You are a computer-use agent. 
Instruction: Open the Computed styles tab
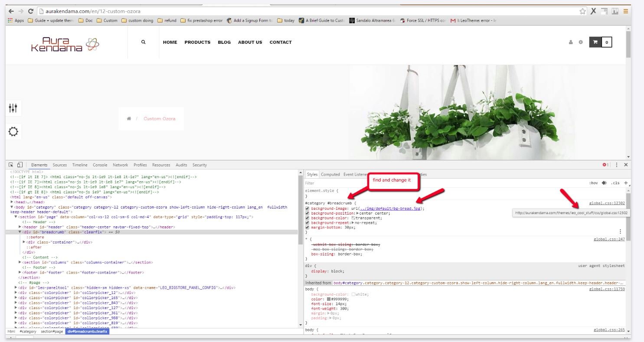[x=330, y=174]
